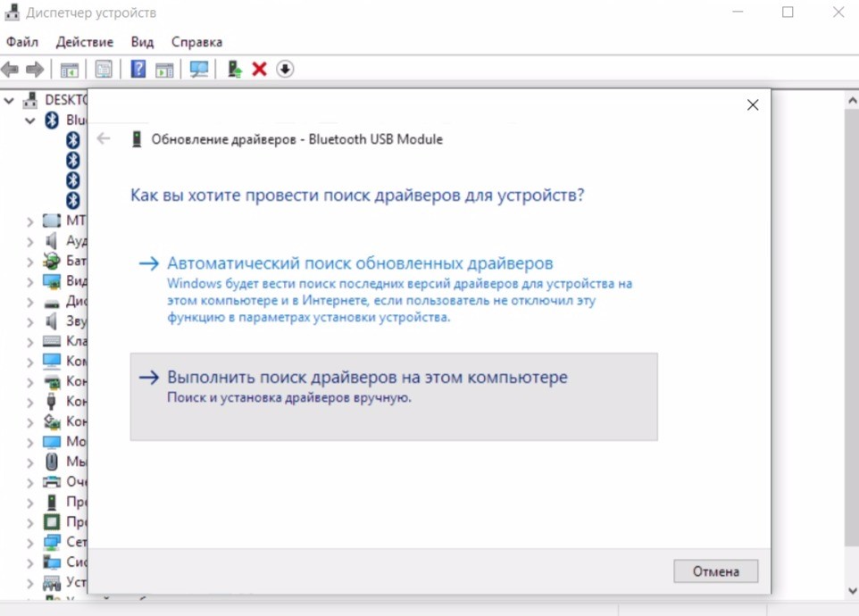Collapse the Bluetooth category
This screenshot has height=616, width=859.
tap(30, 121)
